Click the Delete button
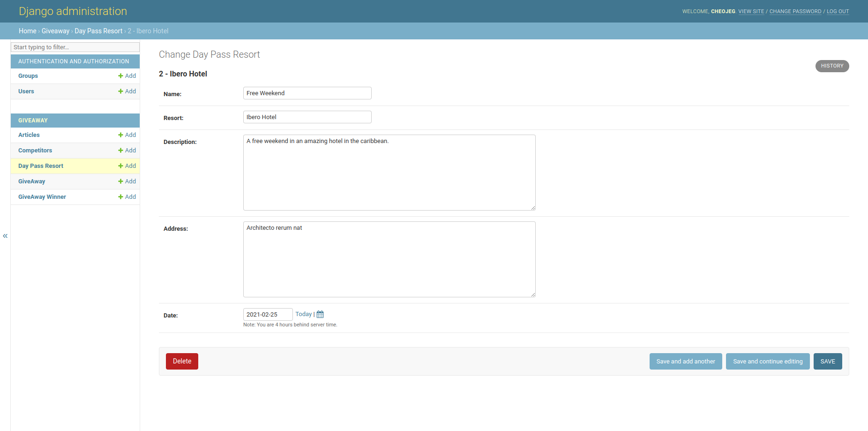The height and width of the screenshot is (431, 868). pos(182,361)
